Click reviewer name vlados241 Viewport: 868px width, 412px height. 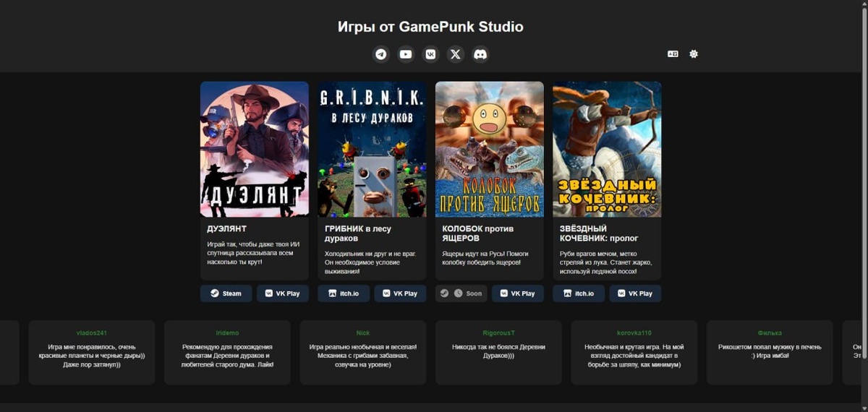[x=92, y=332]
